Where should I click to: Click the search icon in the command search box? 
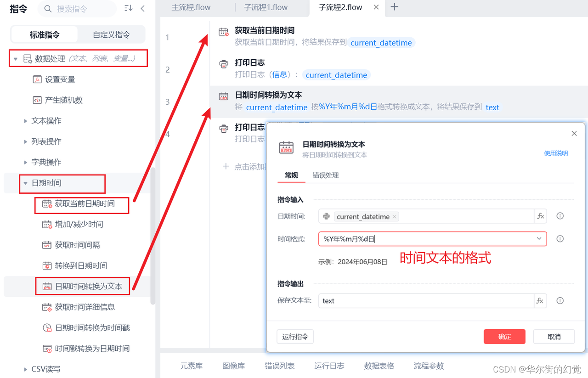click(x=47, y=9)
